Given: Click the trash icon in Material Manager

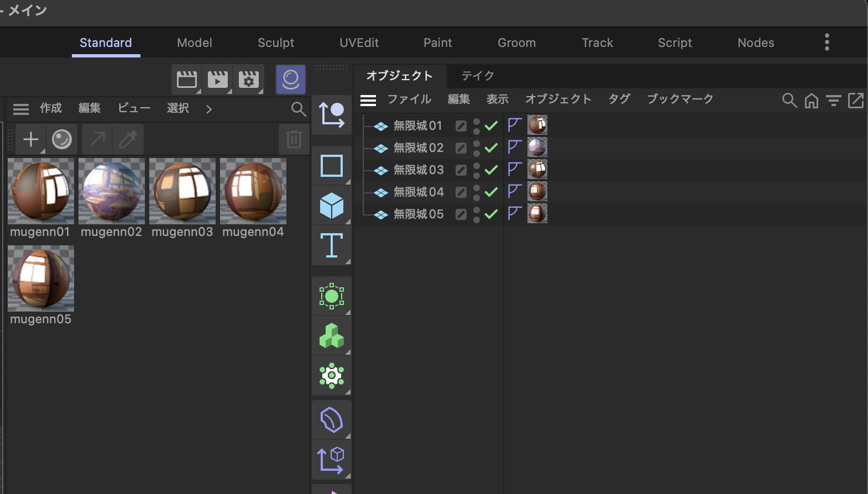Looking at the screenshot, I should [294, 139].
